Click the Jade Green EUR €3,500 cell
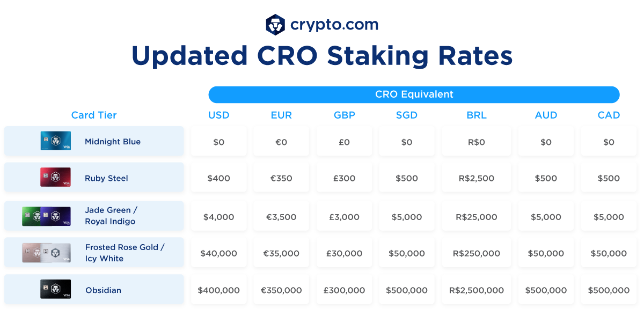 (281, 217)
